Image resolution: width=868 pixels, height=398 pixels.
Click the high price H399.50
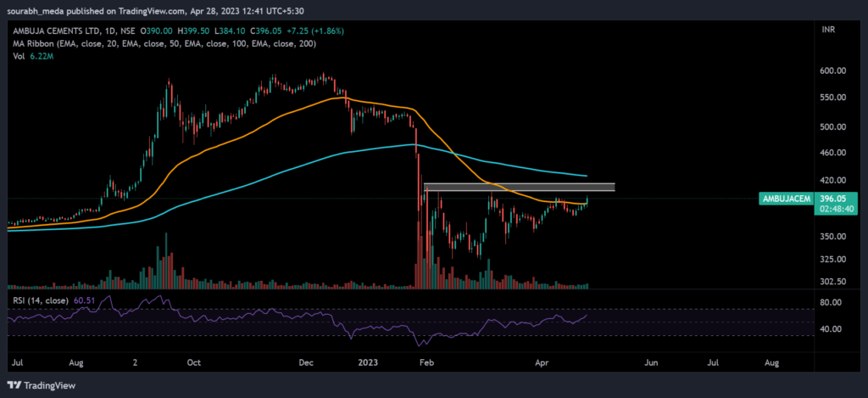192,33
